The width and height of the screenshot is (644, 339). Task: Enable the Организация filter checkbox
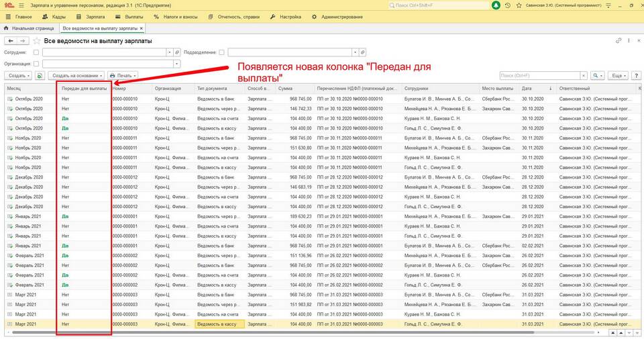[36, 64]
